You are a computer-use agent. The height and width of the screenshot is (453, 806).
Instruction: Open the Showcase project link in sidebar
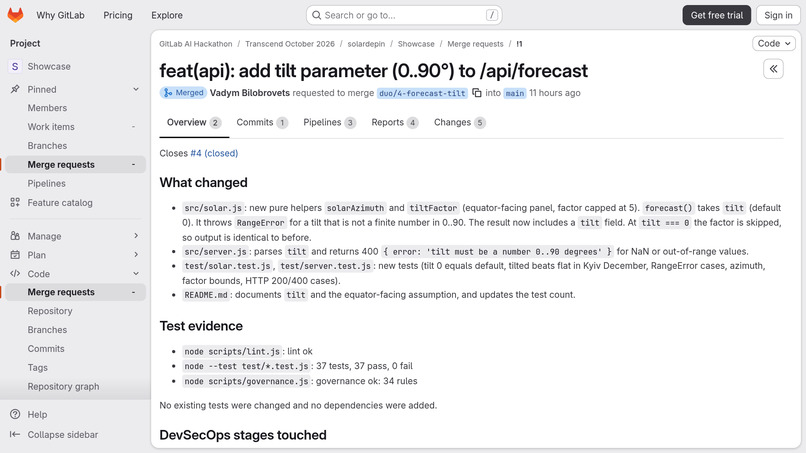(x=76, y=66)
